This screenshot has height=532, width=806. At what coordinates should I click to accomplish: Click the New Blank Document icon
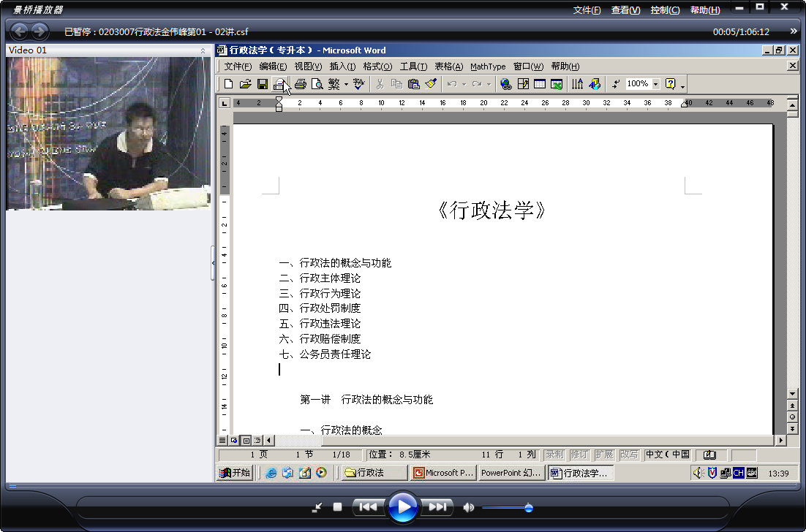coord(229,84)
